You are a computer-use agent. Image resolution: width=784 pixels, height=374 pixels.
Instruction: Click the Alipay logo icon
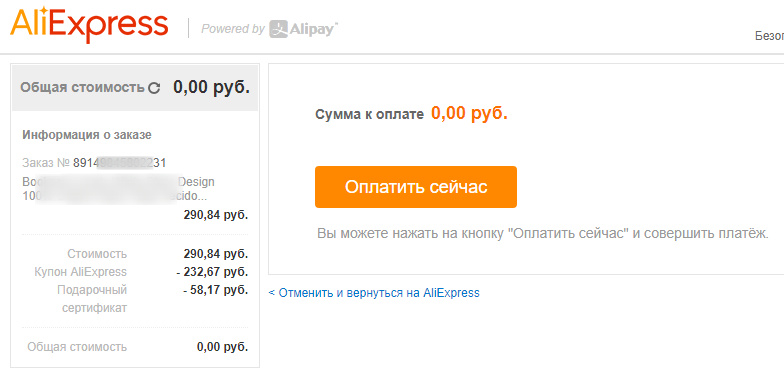[278, 29]
